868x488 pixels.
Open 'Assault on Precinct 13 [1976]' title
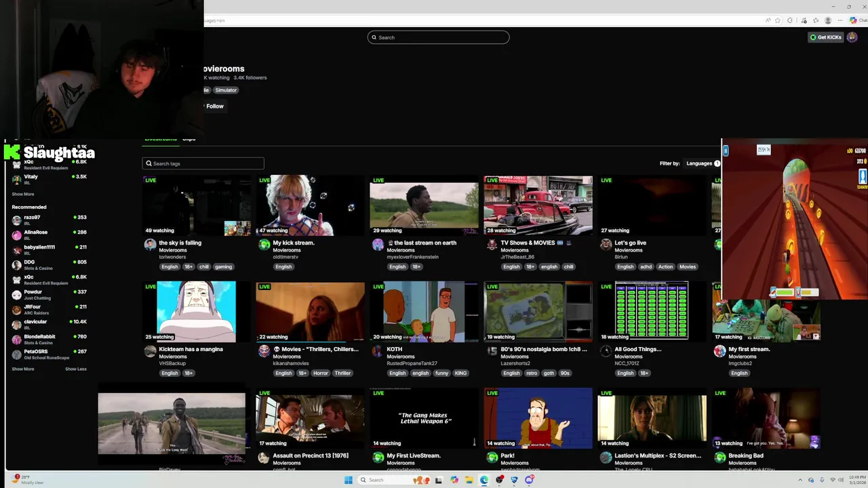coord(311,455)
